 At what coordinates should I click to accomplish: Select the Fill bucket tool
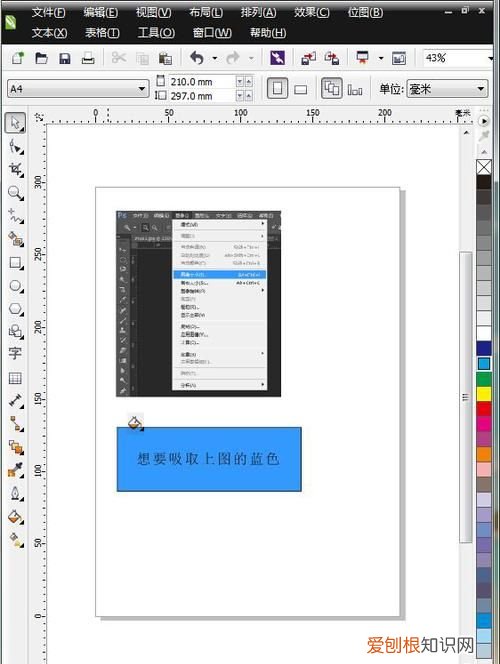(16, 516)
